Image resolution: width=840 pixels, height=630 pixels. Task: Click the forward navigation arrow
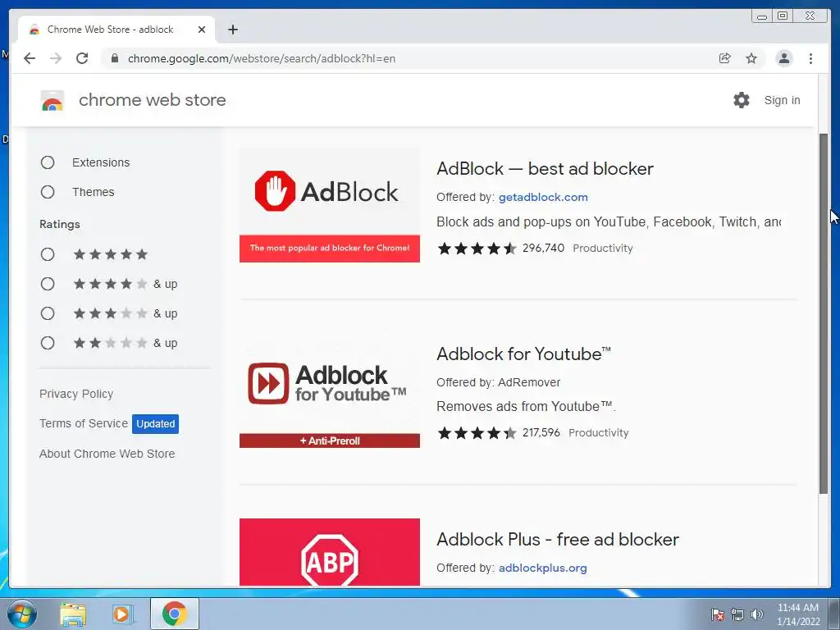(x=56, y=58)
